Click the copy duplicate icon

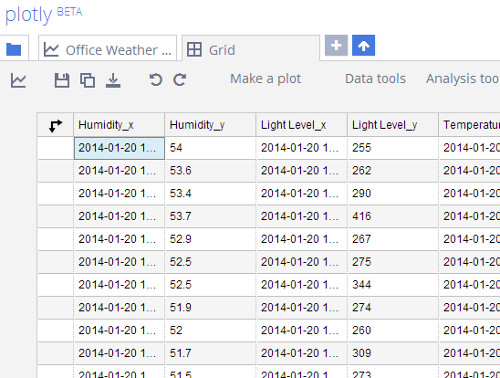pyautogui.click(x=87, y=80)
